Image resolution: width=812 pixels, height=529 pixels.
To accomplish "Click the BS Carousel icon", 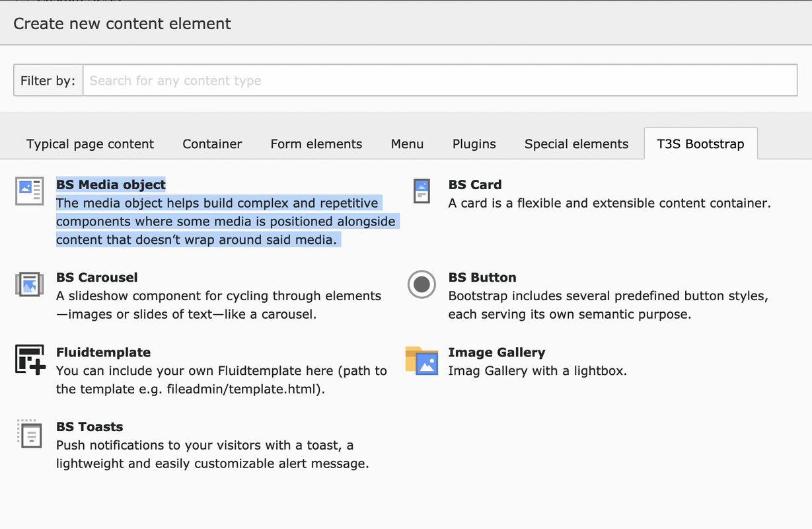I will (x=29, y=284).
